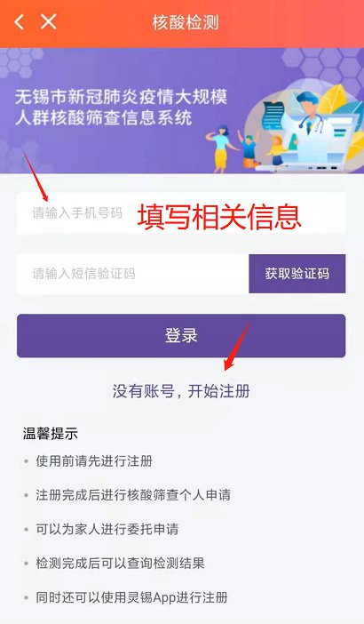Viewport: 364px width, 624px height.
Task: Tap the back arrow in the header
Action: pyautogui.click(x=19, y=21)
